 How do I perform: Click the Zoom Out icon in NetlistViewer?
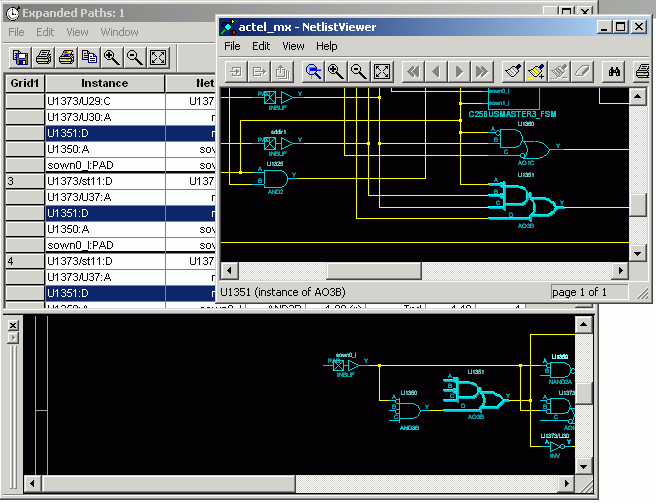(x=359, y=72)
